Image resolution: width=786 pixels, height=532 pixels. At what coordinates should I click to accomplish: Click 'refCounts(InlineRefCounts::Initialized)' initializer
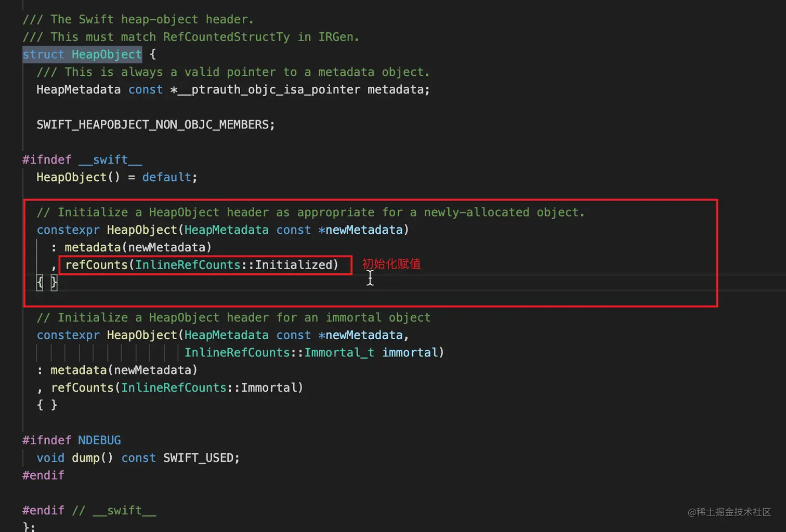(202, 265)
